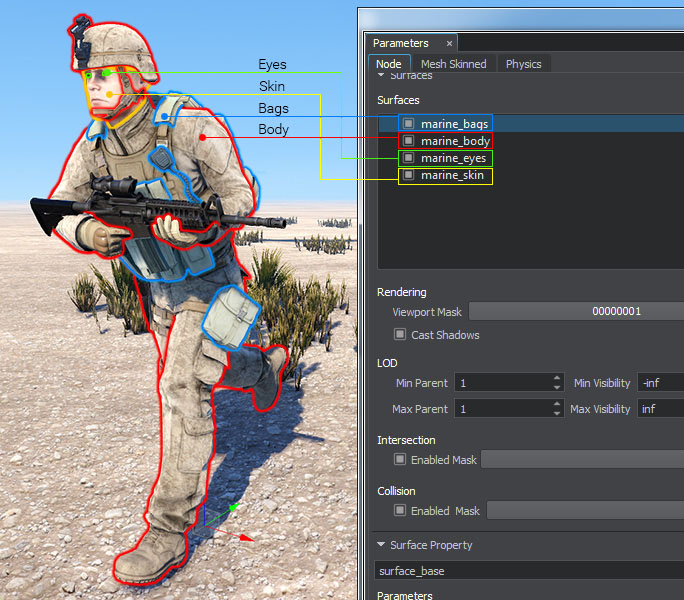This screenshot has width=684, height=600.
Task: Close the Parameters panel tab
Action: 449,44
